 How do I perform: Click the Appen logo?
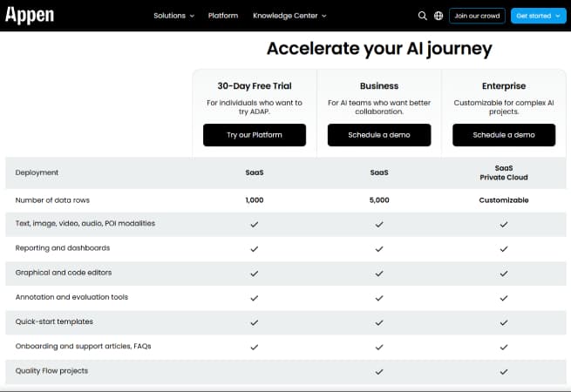point(30,16)
